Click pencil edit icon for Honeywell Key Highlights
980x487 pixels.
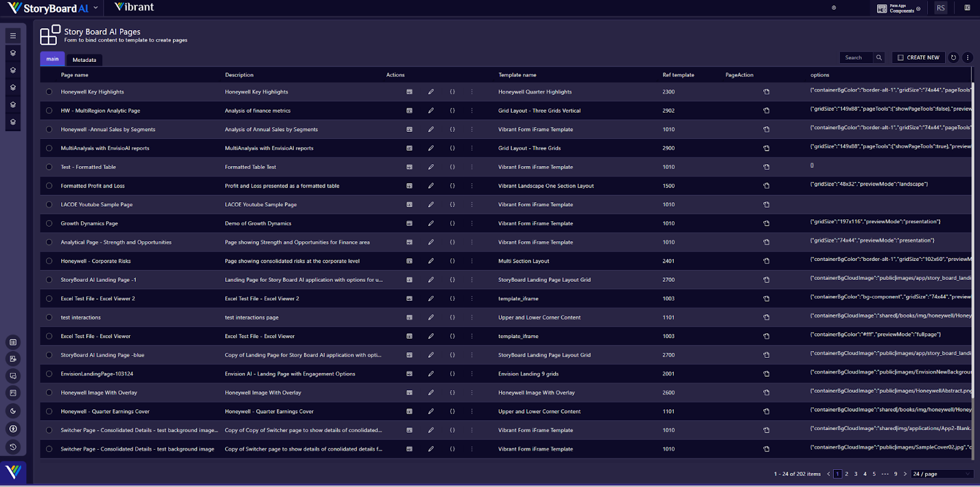coord(431,92)
